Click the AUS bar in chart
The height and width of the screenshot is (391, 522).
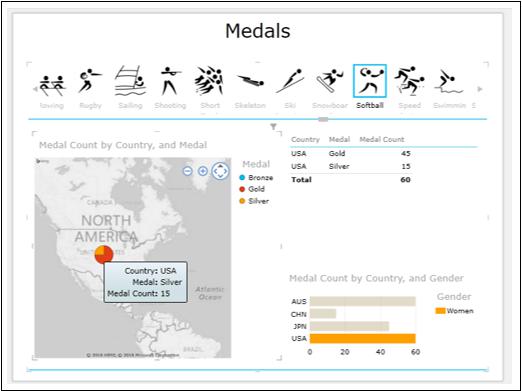click(x=362, y=301)
